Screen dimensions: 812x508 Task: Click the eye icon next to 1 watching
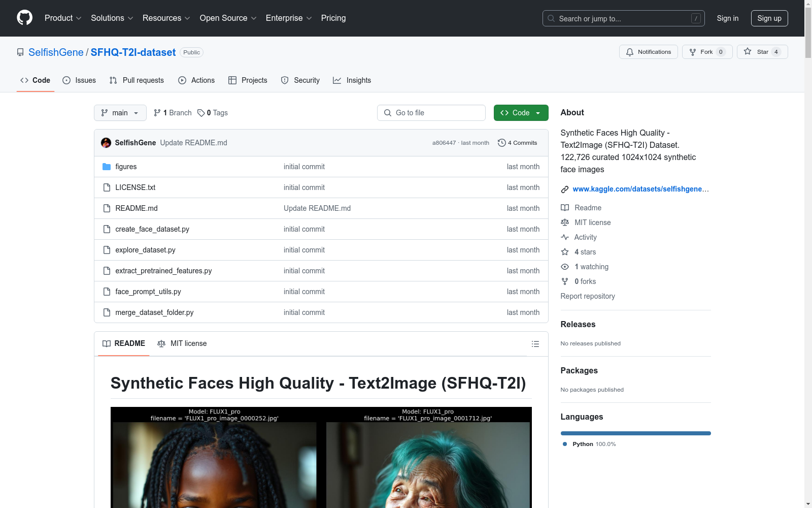pyautogui.click(x=565, y=267)
